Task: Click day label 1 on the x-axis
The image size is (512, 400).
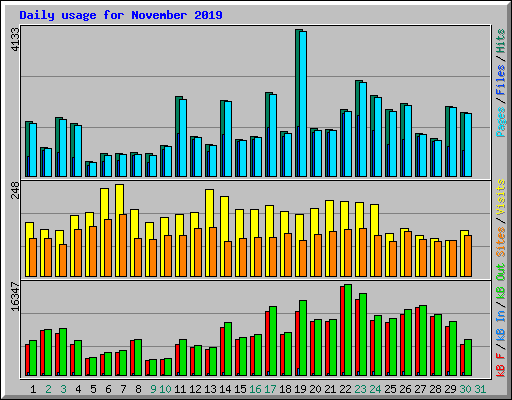Action: 33,389
